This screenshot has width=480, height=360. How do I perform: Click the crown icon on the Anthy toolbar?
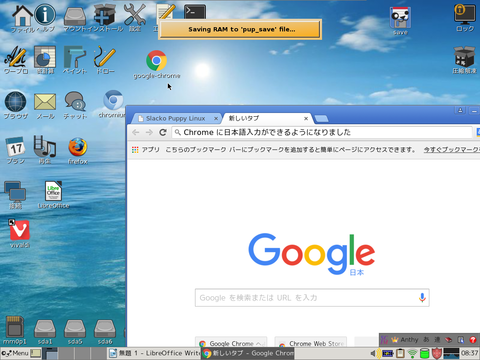[395, 340]
